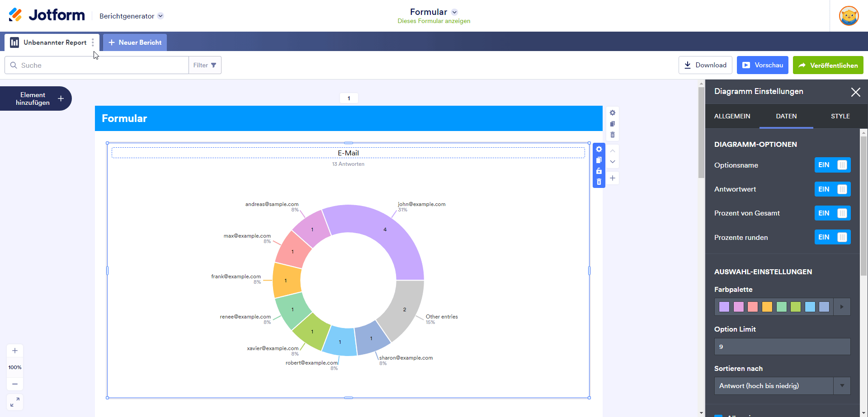Viewport: 868px width, 417px height.
Task: Click the Download button
Action: (x=705, y=65)
